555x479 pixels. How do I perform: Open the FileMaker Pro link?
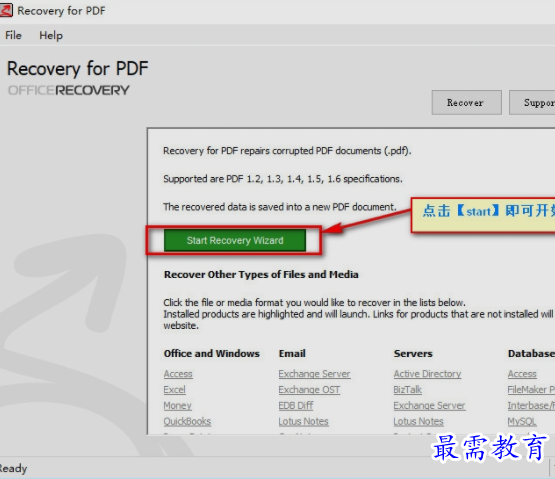(x=531, y=390)
